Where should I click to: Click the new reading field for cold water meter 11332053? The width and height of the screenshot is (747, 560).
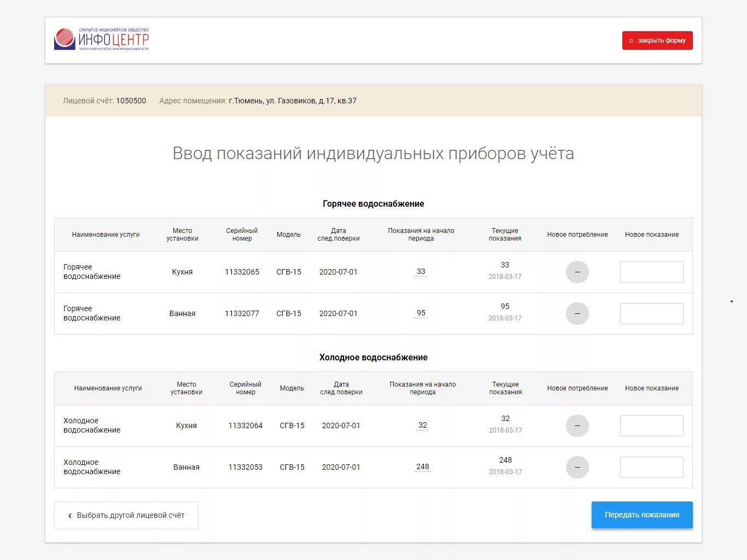click(651, 467)
